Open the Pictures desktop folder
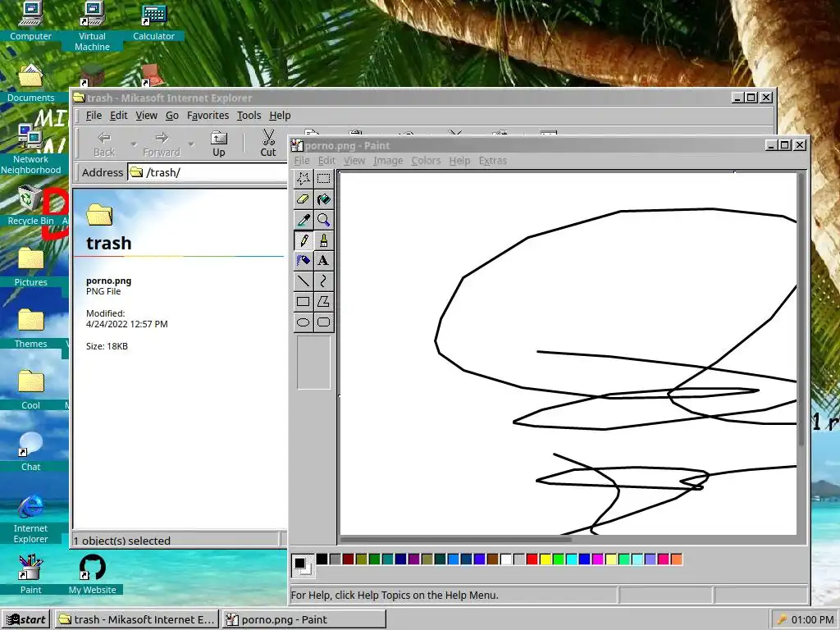This screenshot has width=840, height=630. [30, 267]
